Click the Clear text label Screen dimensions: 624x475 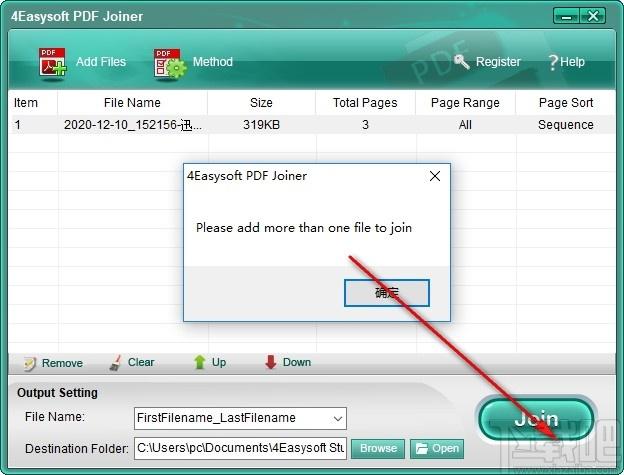coord(141,362)
